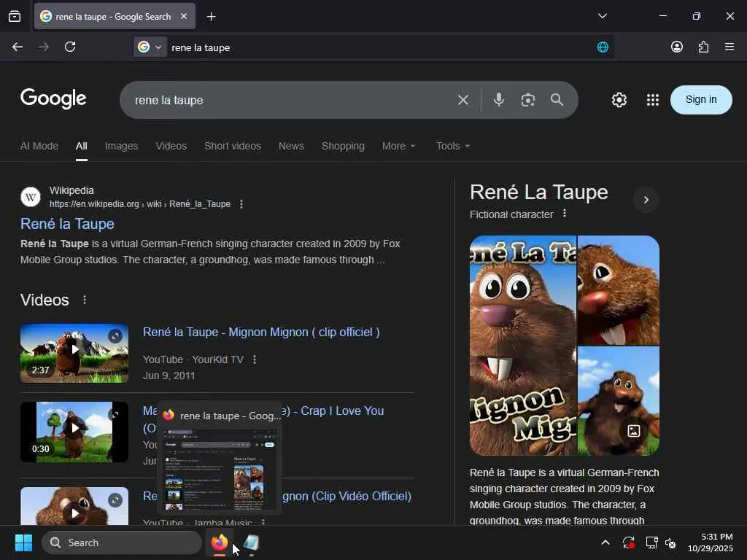Open a new browser tab
This screenshot has height=560, width=747.
(211, 17)
